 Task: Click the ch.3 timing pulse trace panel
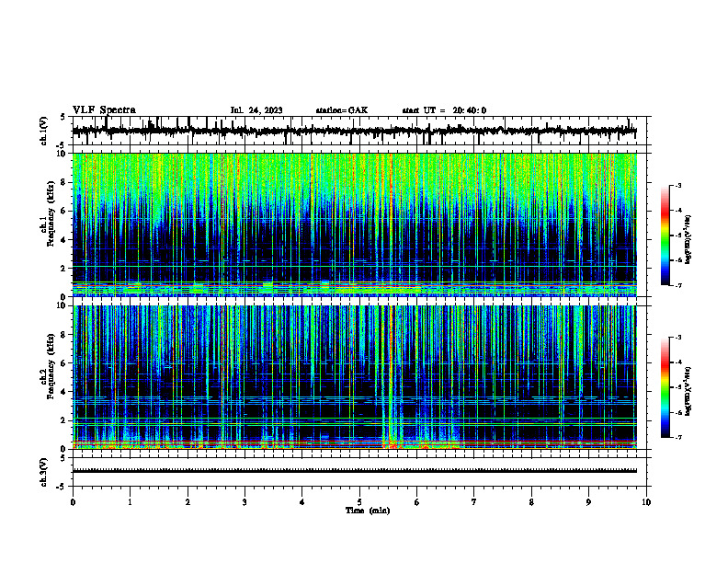point(361,473)
